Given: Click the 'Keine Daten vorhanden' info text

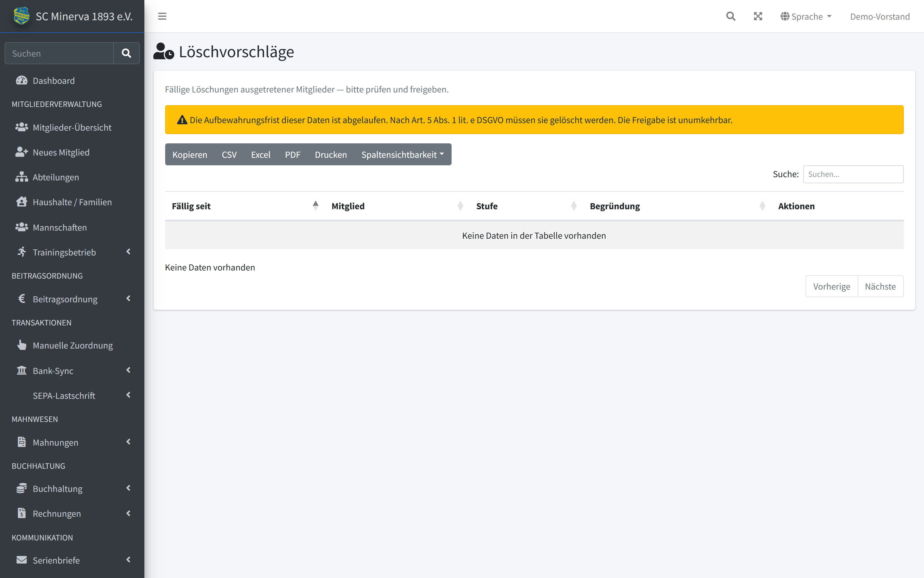Looking at the screenshot, I should (210, 267).
